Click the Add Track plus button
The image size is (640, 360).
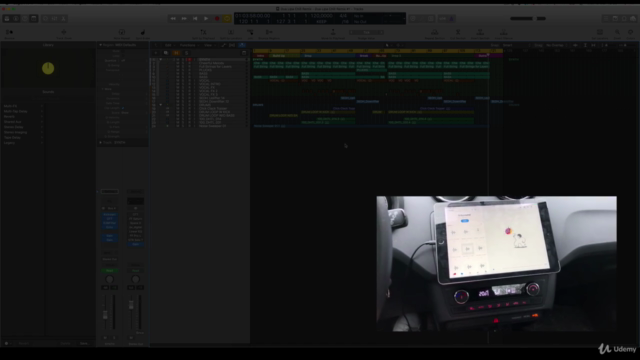point(156,53)
